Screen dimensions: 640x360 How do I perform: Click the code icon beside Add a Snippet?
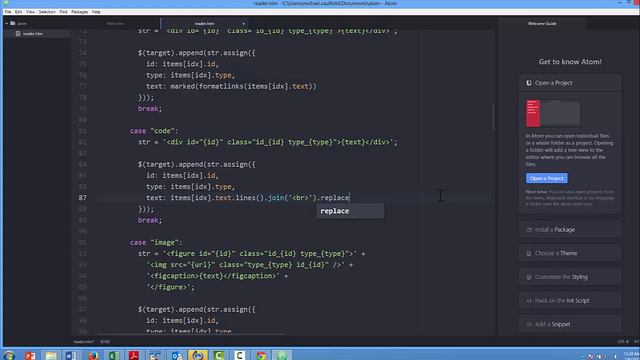[529, 324]
